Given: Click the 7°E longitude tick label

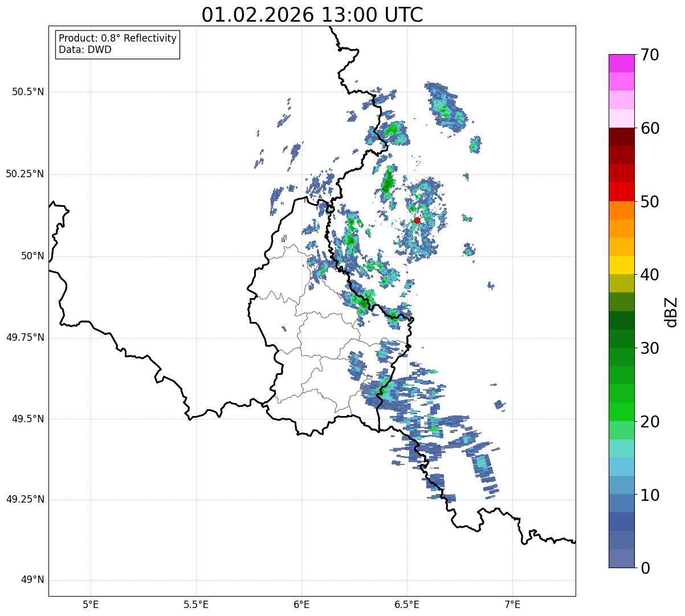Looking at the screenshot, I should click(512, 604).
